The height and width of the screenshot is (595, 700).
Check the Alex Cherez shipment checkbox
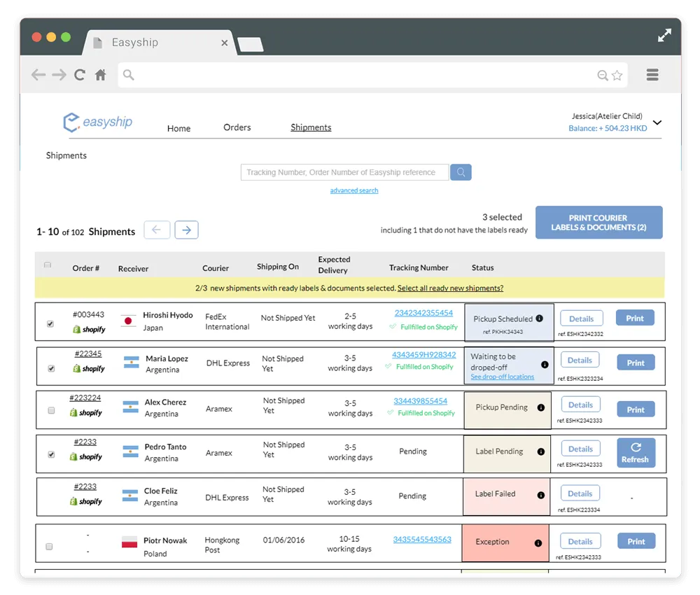[x=51, y=410]
